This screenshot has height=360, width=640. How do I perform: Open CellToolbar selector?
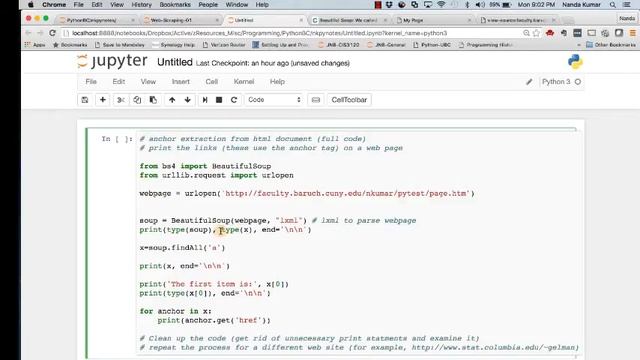pyautogui.click(x=349, y=100)
